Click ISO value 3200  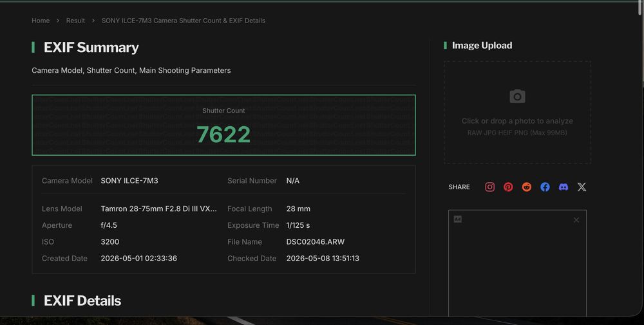(110, 242)
